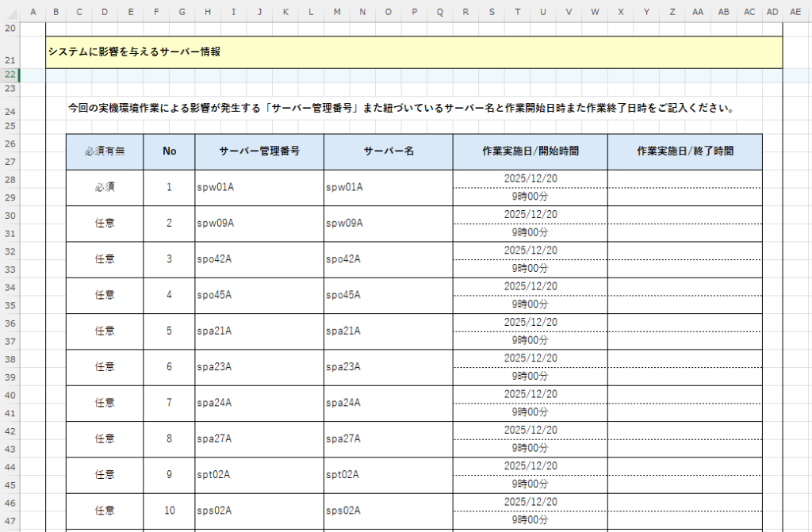Select the 作業実施日/開始時間 header cell
Screen dimensions: 812x532
click(530, 151)
